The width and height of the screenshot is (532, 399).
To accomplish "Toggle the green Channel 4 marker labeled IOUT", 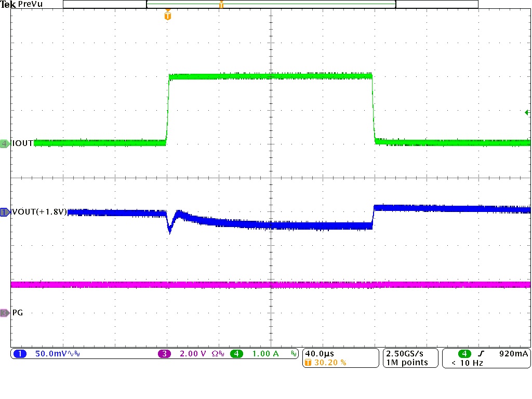I will click(4, 143).
